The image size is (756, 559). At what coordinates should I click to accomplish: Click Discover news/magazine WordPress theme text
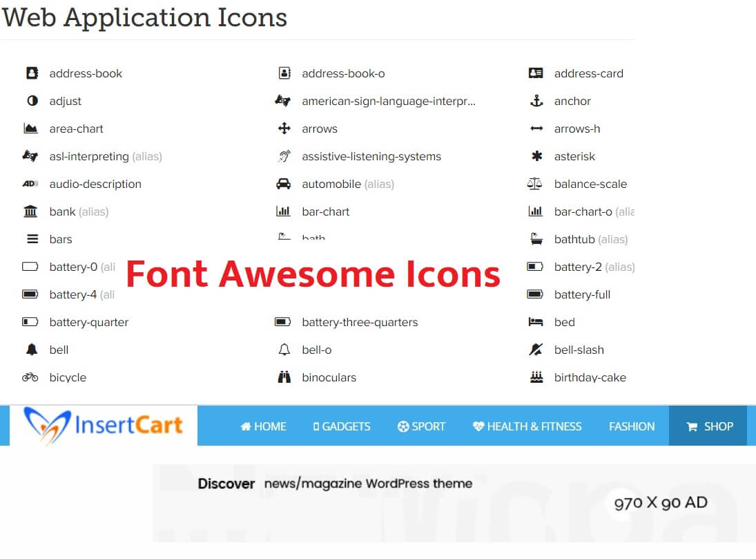335,483
